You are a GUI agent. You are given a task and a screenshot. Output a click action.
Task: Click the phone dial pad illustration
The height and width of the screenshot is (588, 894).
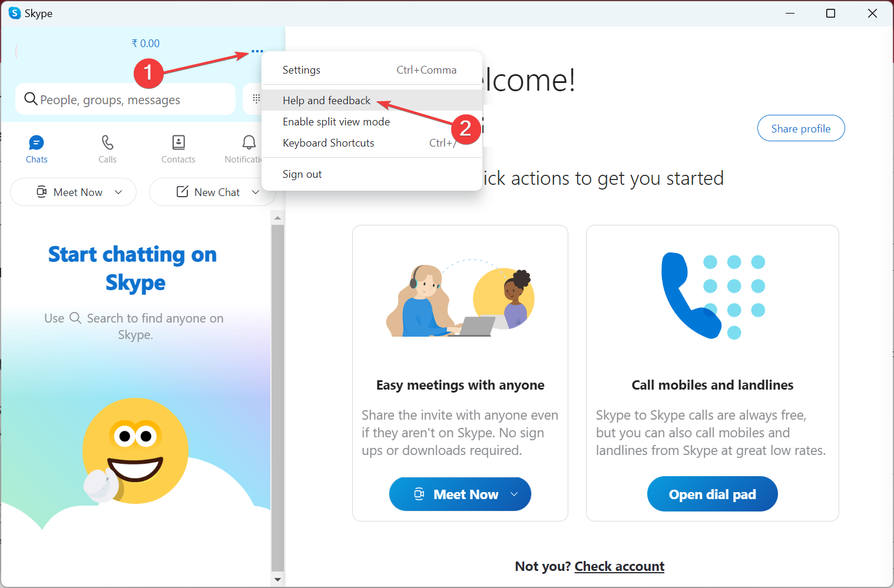coord(713,295)
